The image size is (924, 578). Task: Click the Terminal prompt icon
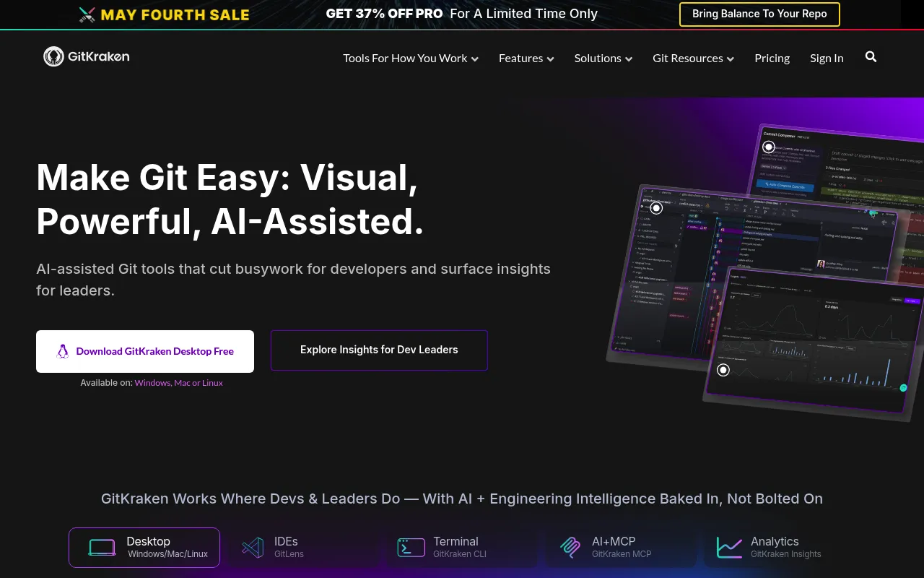411,548
